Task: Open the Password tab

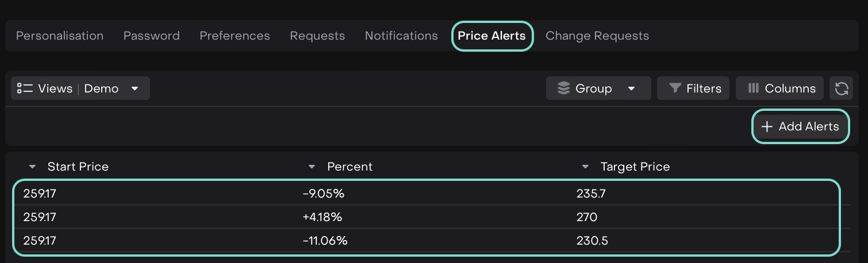Action: click(152, 36)
